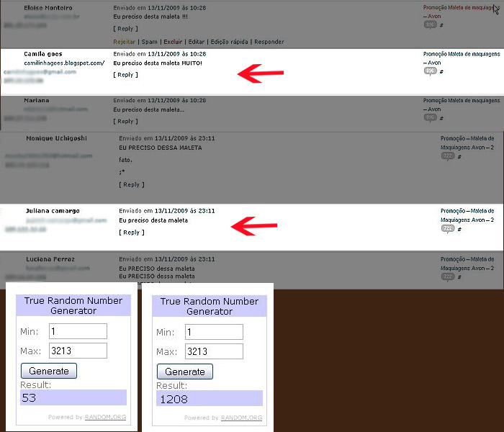
Task: Open camilinhagoes.blogspot.com link
Action: tap(64, 63)
